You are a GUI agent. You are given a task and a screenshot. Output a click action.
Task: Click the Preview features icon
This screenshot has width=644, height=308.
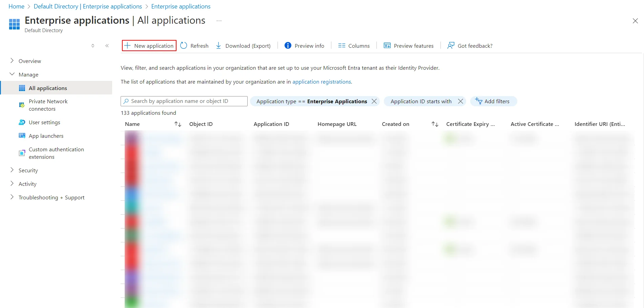pyautogui.click(x=387, y=45)
